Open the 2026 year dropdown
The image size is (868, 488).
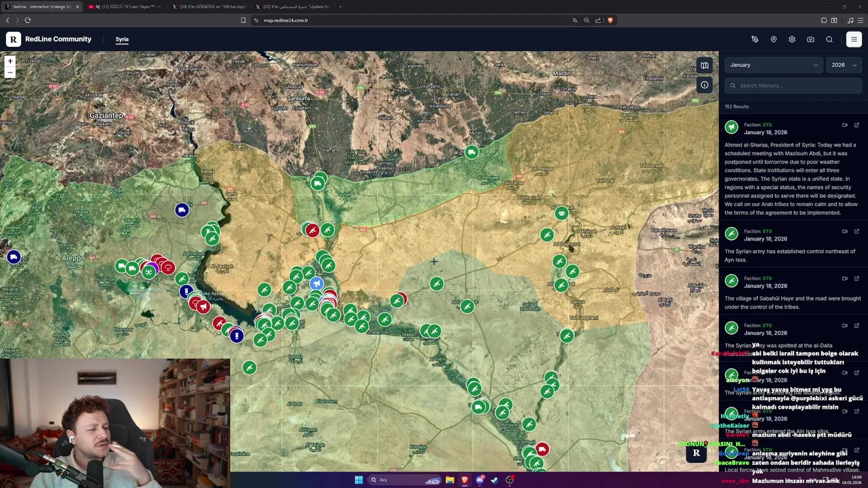coord(844,65)
